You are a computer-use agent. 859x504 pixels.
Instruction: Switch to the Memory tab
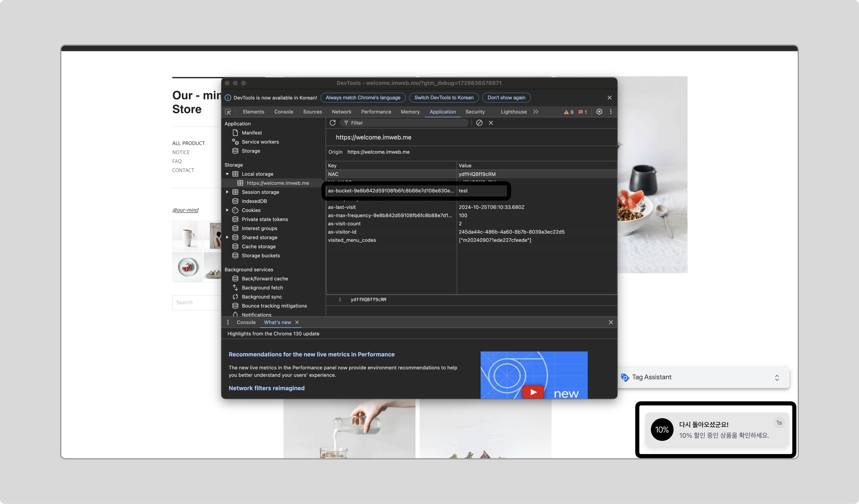click(410, 112)
